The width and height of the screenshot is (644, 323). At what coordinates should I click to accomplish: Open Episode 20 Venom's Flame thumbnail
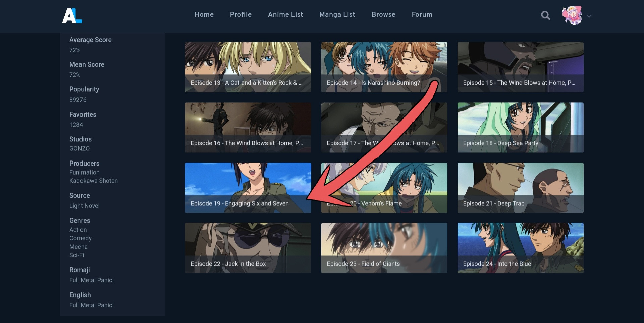pyautogui.click(x=384, y=188)
